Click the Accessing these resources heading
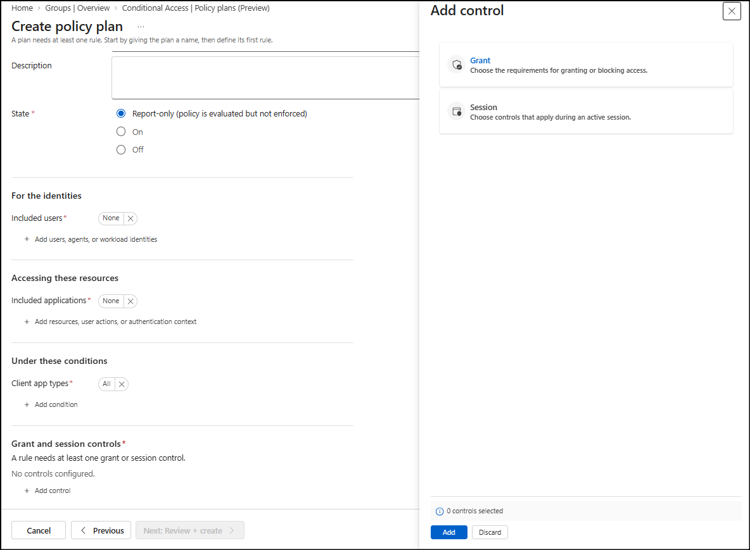 pos(65,278)
